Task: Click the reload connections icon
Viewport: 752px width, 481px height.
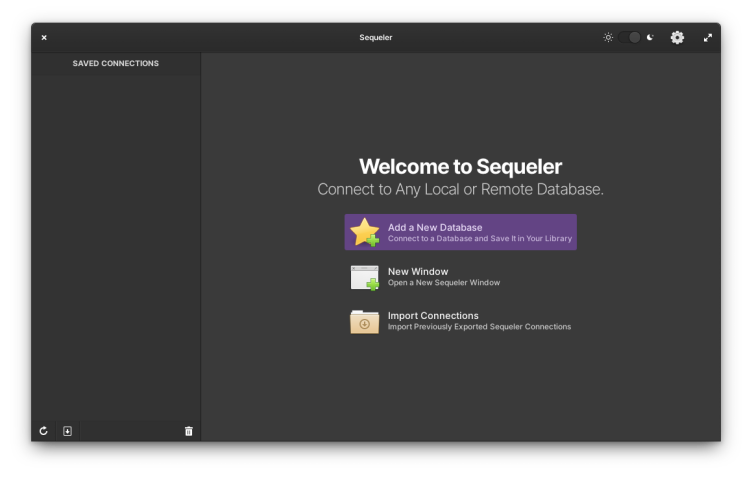Action: [44, 431]
